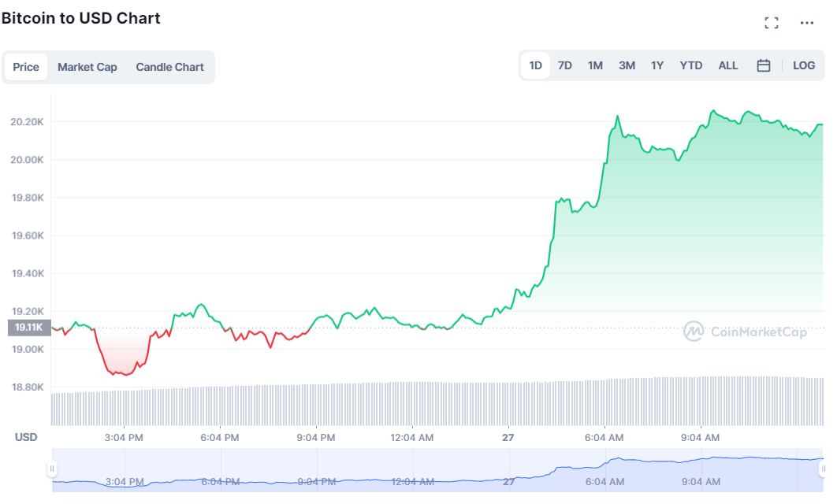837x504 pixels.
Task: Click the 19.11K current price label
Action: click(x=29, y=328)
